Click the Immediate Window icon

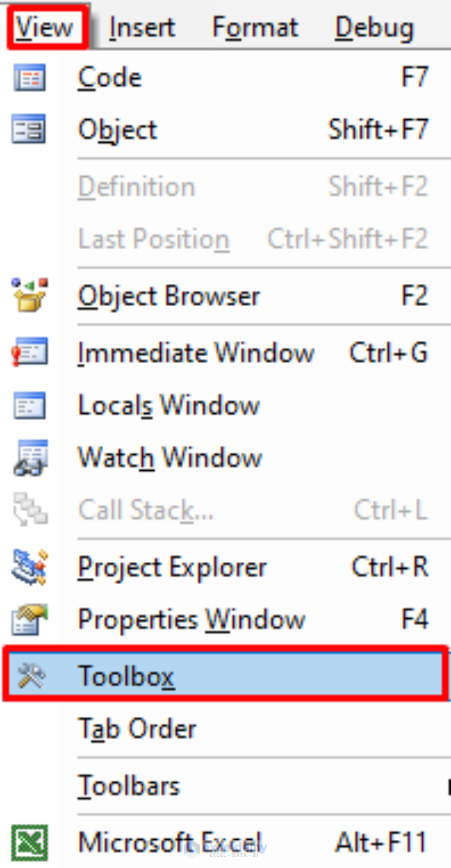[28, 353]
